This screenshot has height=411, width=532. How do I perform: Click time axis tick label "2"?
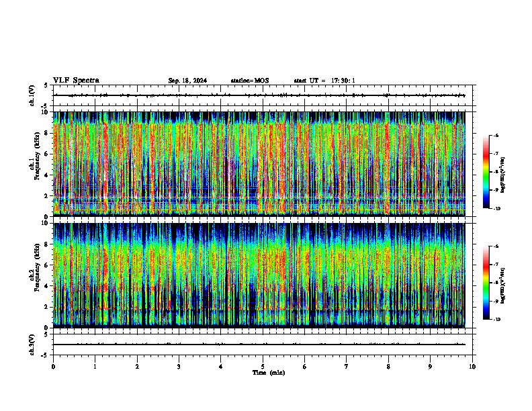click(x=137, y=367)
